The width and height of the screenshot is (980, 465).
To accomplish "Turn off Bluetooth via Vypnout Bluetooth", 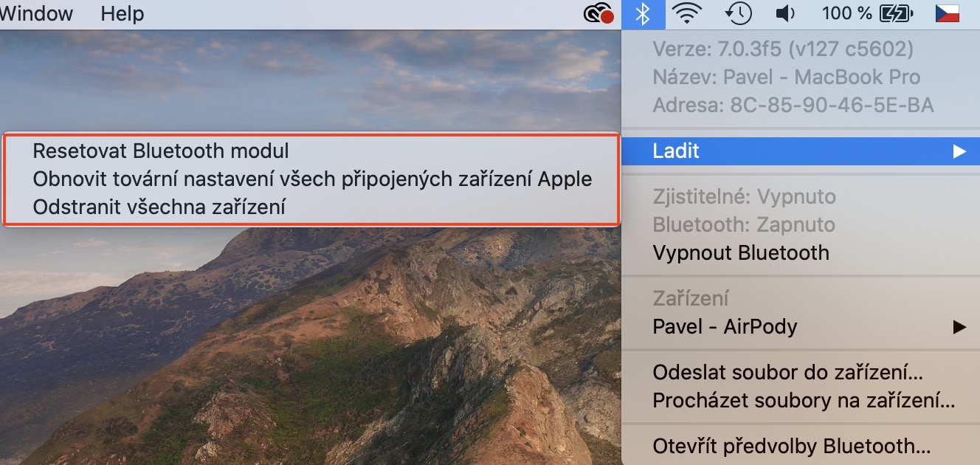I will point(741,252).
